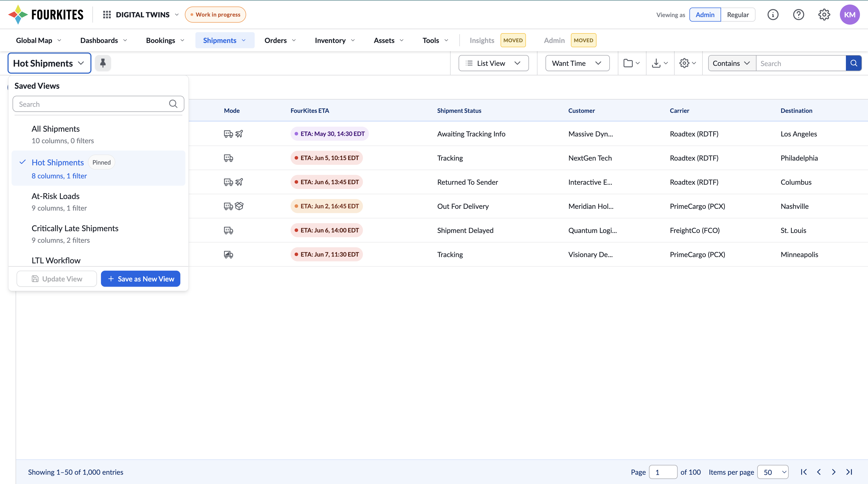Go to the previous page

tap(819, 472)
